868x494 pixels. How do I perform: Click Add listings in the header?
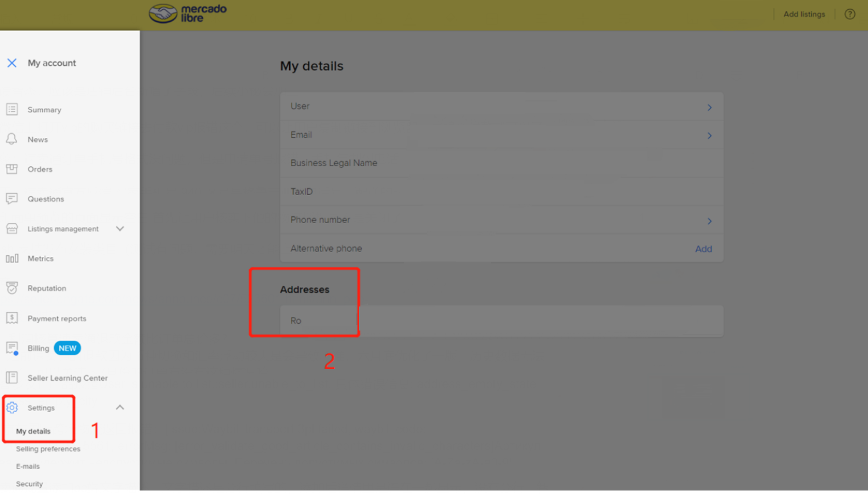[x=804, y=14]
